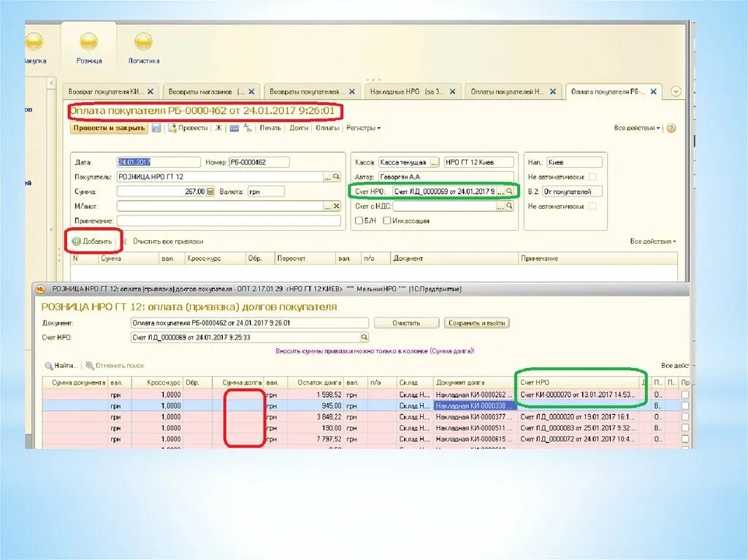The height and width of the screenshot is (560, 748).
Task: Click the Долги toolbar button
Action: [x=299, y=128]
